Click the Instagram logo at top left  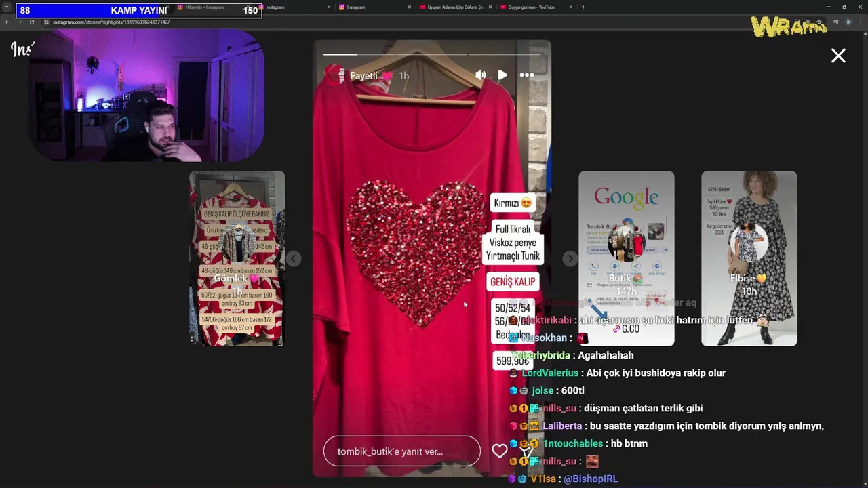click(22, 49)
